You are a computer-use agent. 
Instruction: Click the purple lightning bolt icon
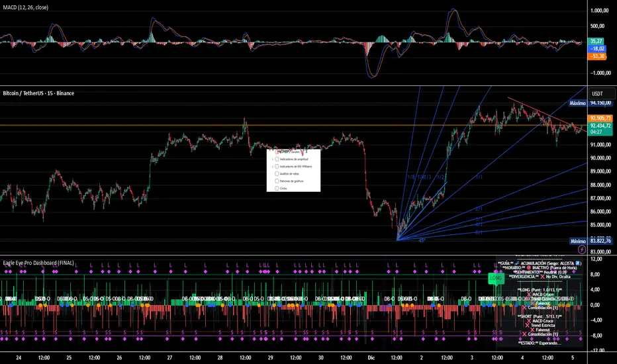[x=582, y=250]
